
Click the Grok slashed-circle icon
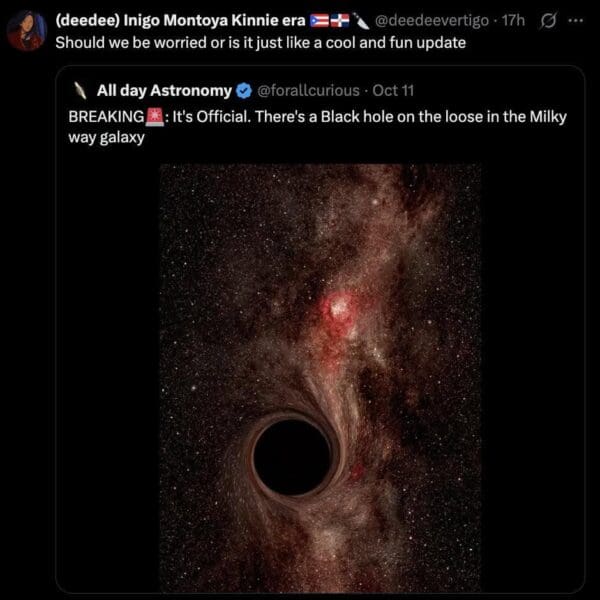[x=548, y=21]
